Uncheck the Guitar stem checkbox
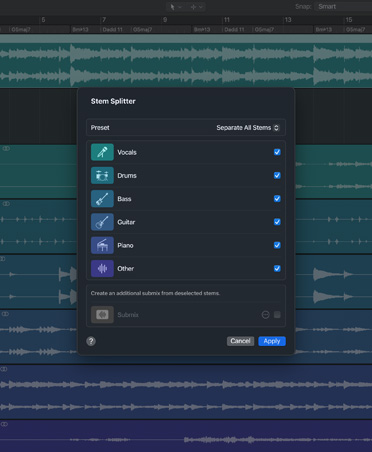 (x=277, y=222)
